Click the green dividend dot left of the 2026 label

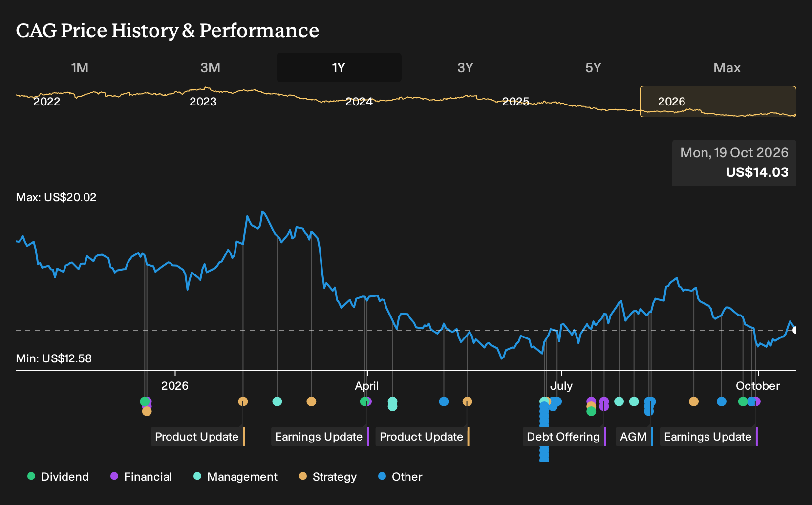coord(144,401)
